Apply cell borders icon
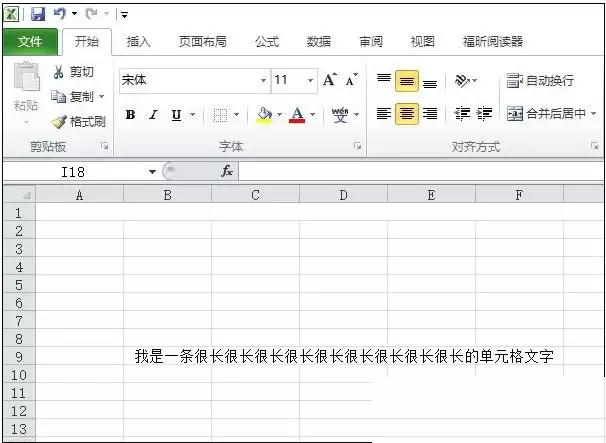 point(220,115)
